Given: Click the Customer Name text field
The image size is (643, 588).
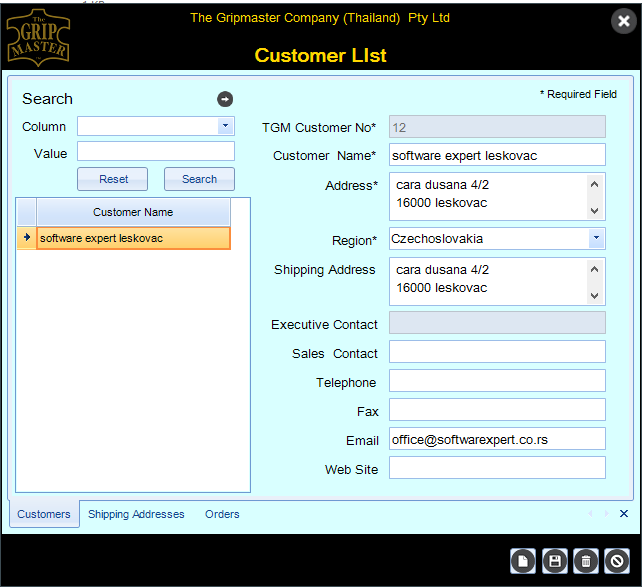Looking at the screenshot, I should 497,155.
